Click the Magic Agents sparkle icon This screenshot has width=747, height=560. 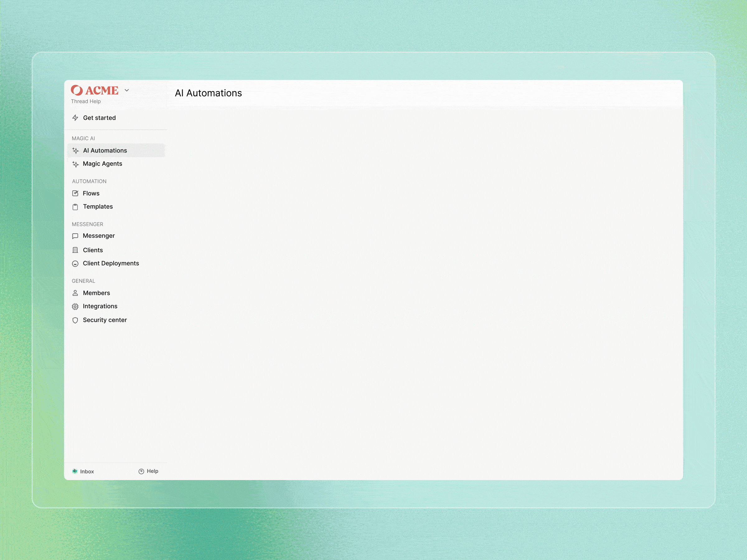coord(76,163)
